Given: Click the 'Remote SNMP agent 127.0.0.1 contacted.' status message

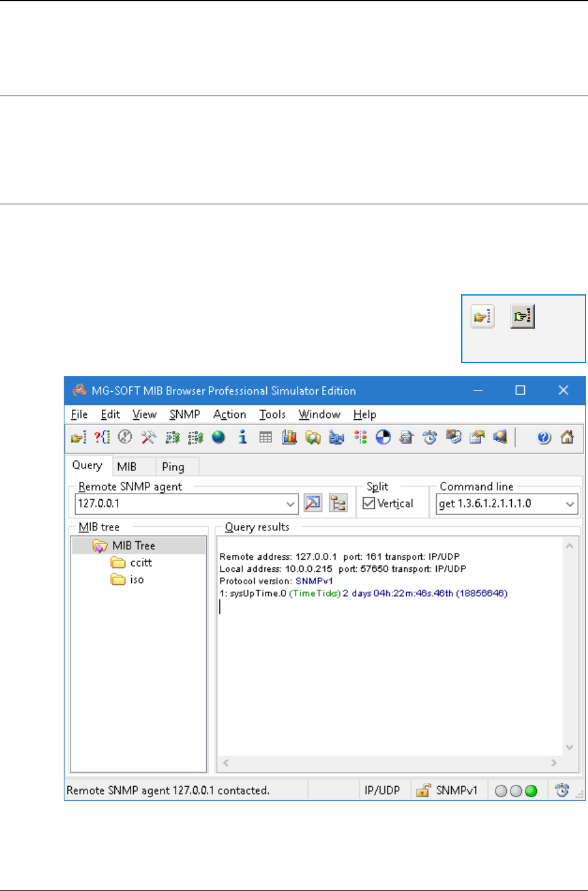Looking at the screenshot, I should tap(168, 790).
